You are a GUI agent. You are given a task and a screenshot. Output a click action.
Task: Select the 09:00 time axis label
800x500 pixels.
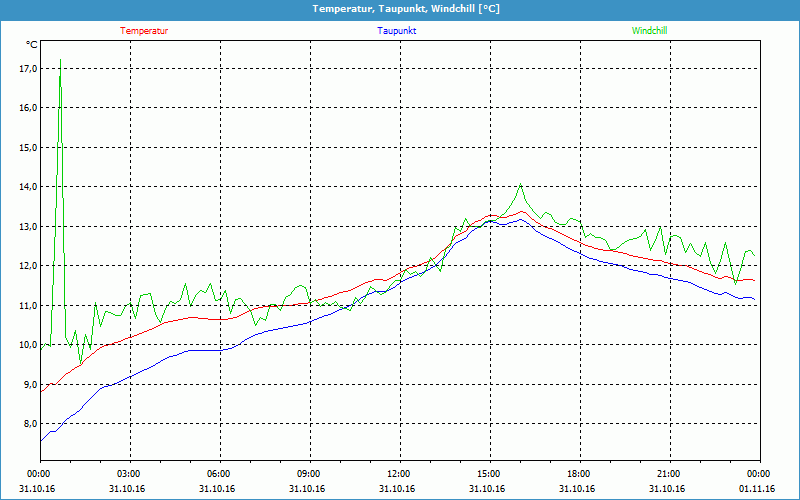[309, 474]
